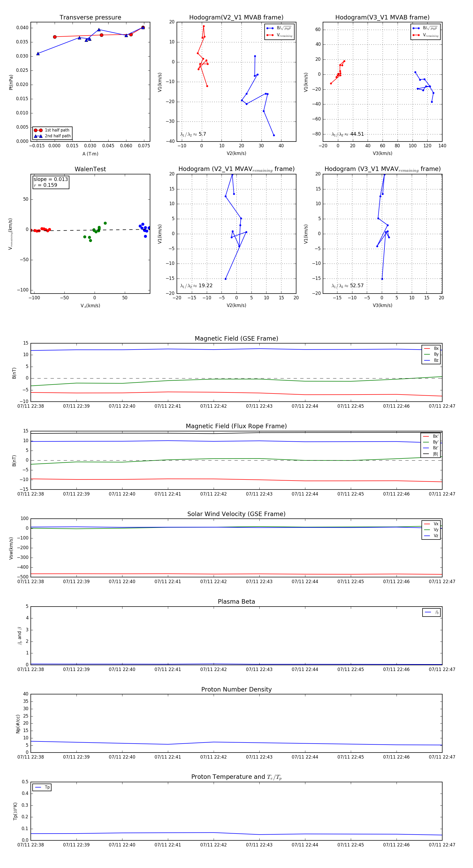Image resolution: width=473 pixels, height=868 pixels.
Task: Click "07/11 22:38" tick under GSE Magnetic Field plot
Action: [x=31, y=406]
